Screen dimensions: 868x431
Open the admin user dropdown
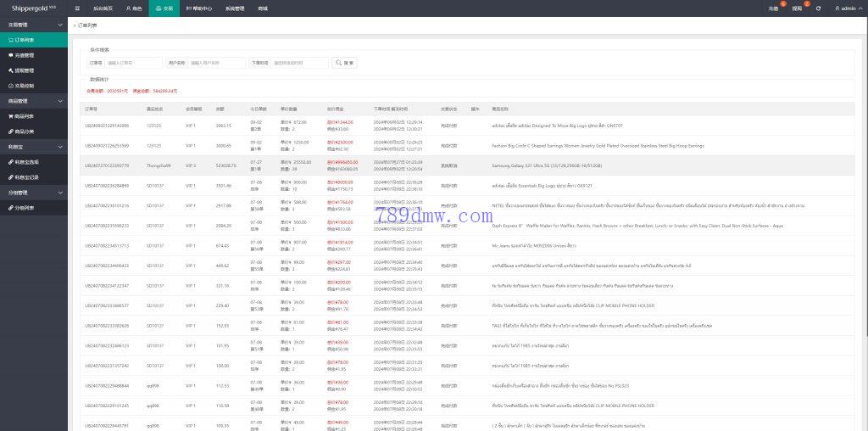click(x=848, y=8)
